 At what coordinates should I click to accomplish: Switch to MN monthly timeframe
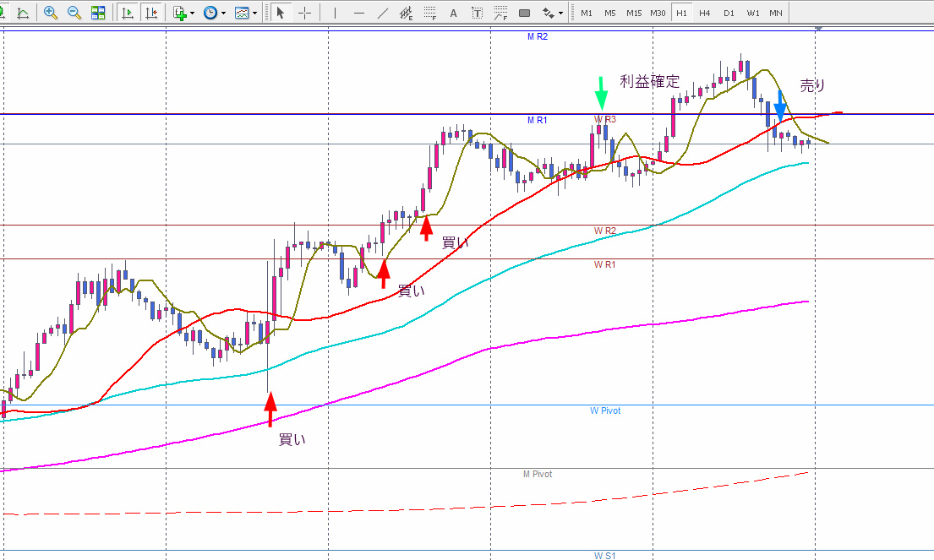(x=776, y=13)
